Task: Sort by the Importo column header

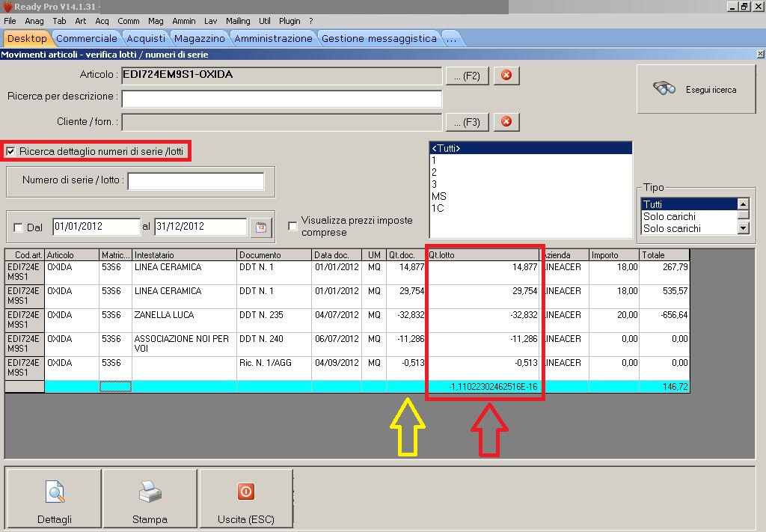Action: pos(613,255)
